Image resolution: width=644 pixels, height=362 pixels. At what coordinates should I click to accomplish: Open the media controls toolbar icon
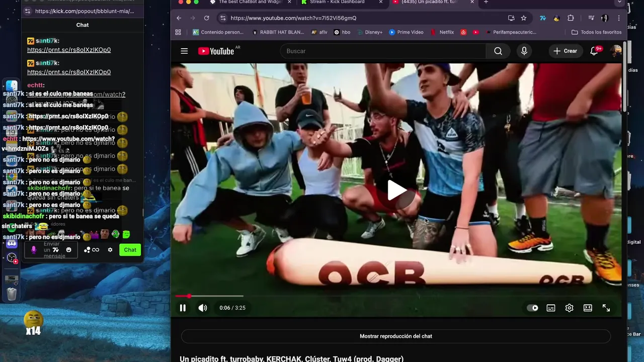(x=591, y=18)
